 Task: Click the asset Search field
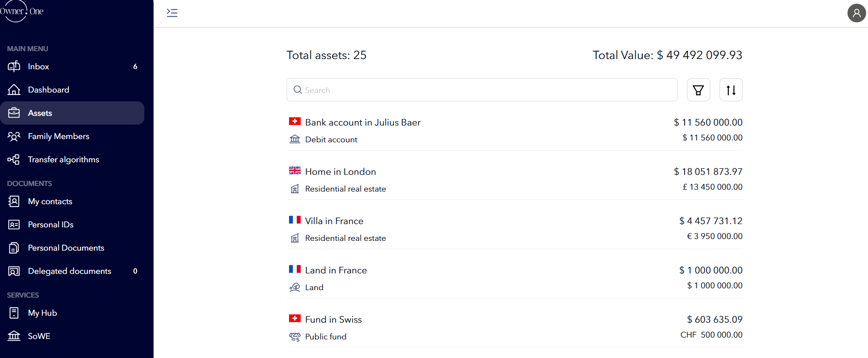pyautogui.click(x=482, y=90)
